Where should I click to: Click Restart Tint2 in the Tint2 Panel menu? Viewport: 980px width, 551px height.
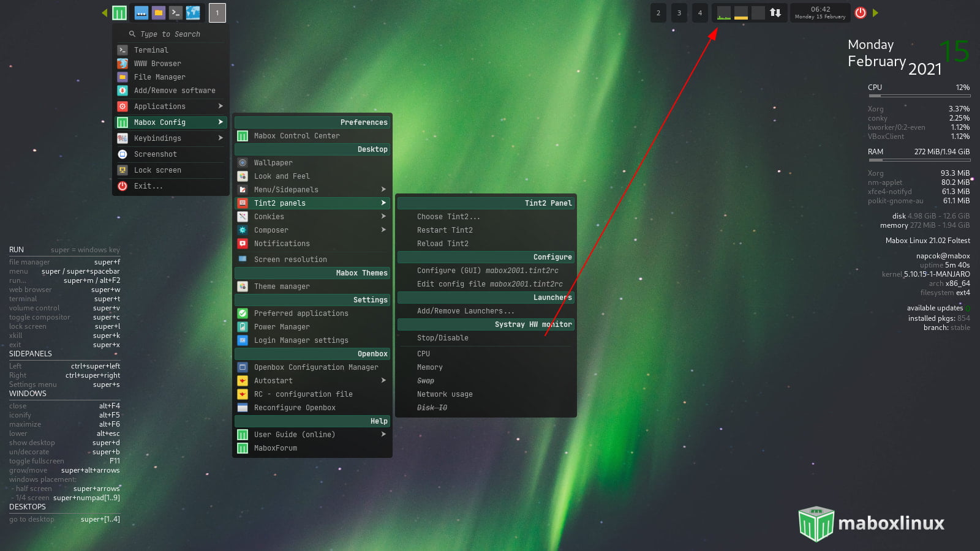(445, 230)
